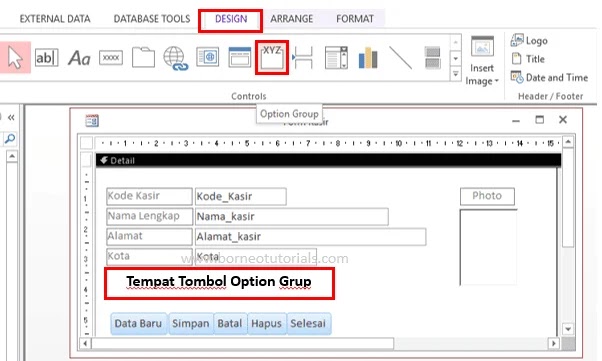Select the Alamat_kasir text box
This screenshot has width=602, height=361.
[x=311, y=237]
